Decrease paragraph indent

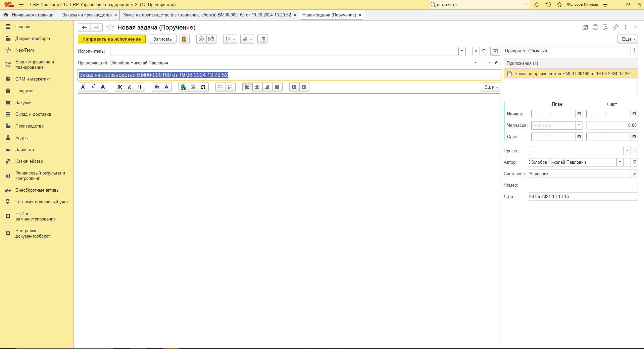(304, 87)
